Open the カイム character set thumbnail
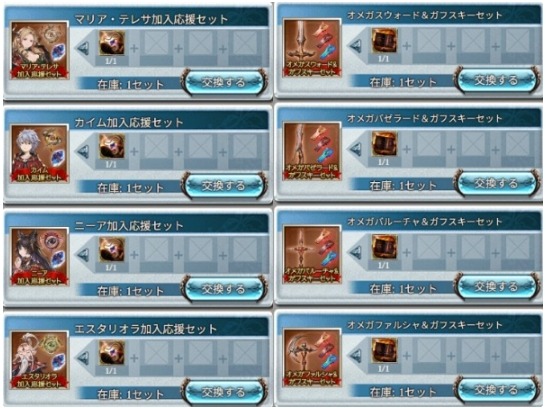Image resolution: width=546 pixels, height=408 pixels. click(x=39, y=154)
